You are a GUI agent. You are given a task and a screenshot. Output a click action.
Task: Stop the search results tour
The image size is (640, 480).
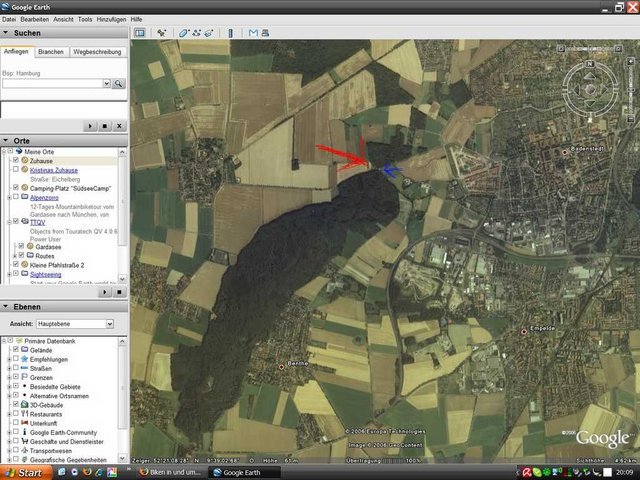point(104,126)
